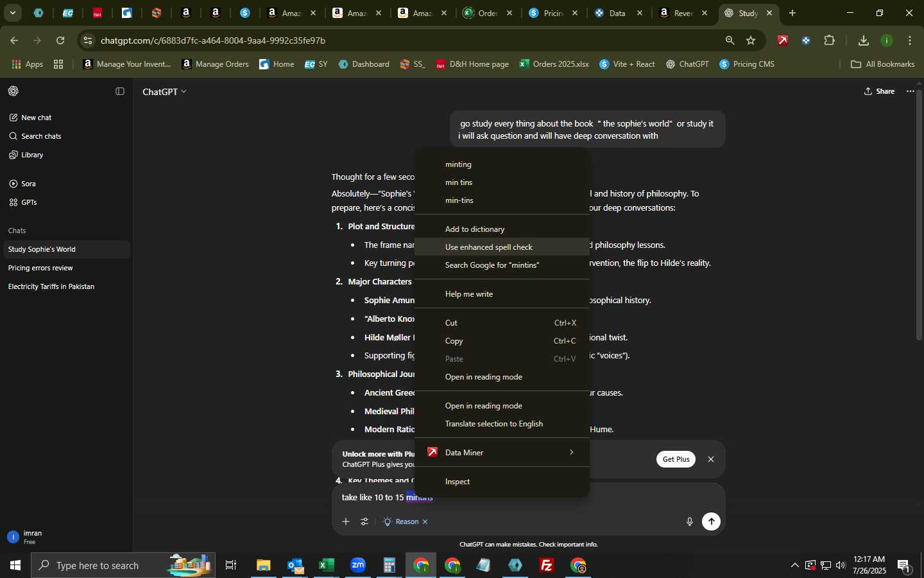Open the zoom magnifier icon in address bar
Viewport: 924px width, 578px height.
tap(730, 40)
